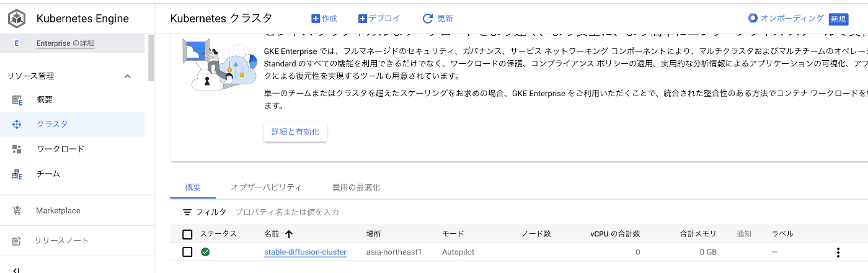Click the green status checkmark icon
The height and width of the screenshot is (273, 868).
[205, 252]
